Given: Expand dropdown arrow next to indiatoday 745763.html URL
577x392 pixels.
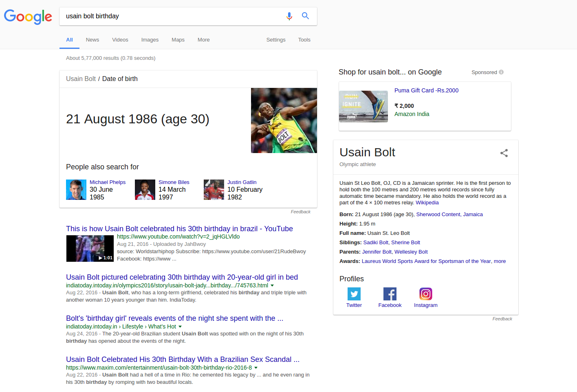Looking at the screenshot, I should tap(272, 286).
